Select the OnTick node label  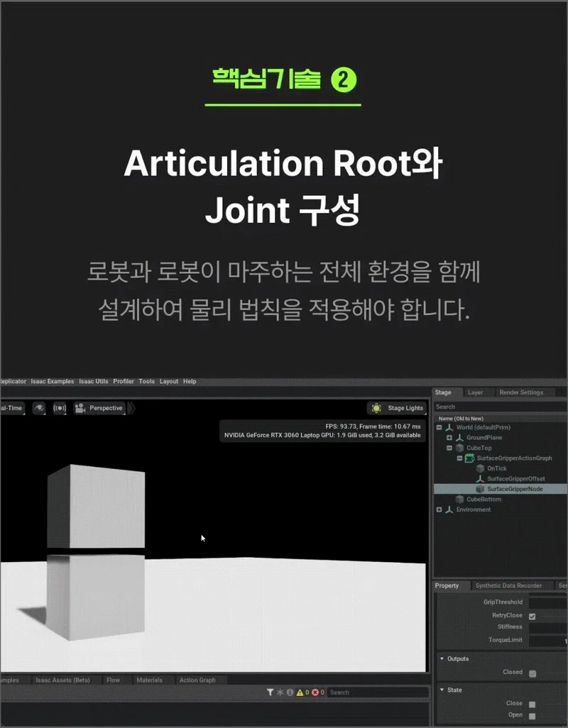(496, 468)
